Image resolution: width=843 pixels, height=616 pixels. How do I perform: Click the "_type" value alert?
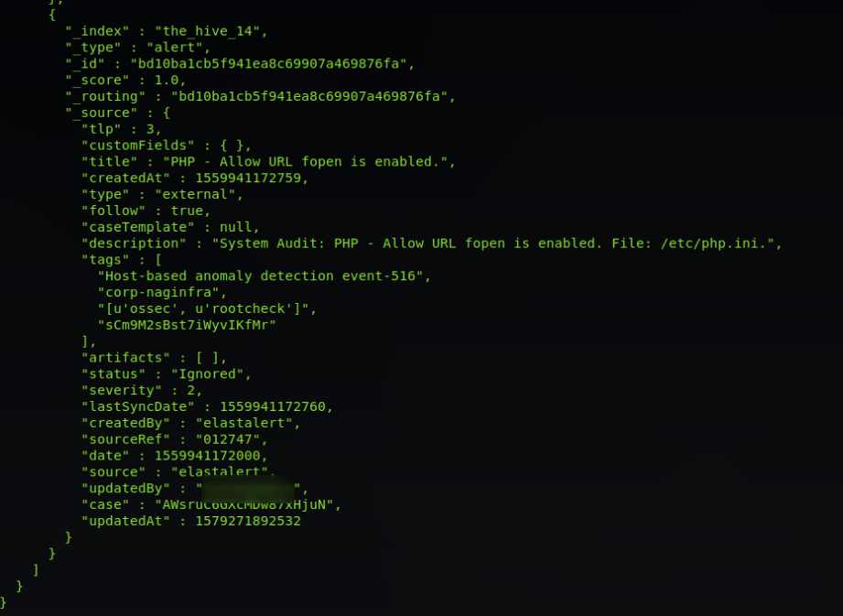click(x=184, y=47)
